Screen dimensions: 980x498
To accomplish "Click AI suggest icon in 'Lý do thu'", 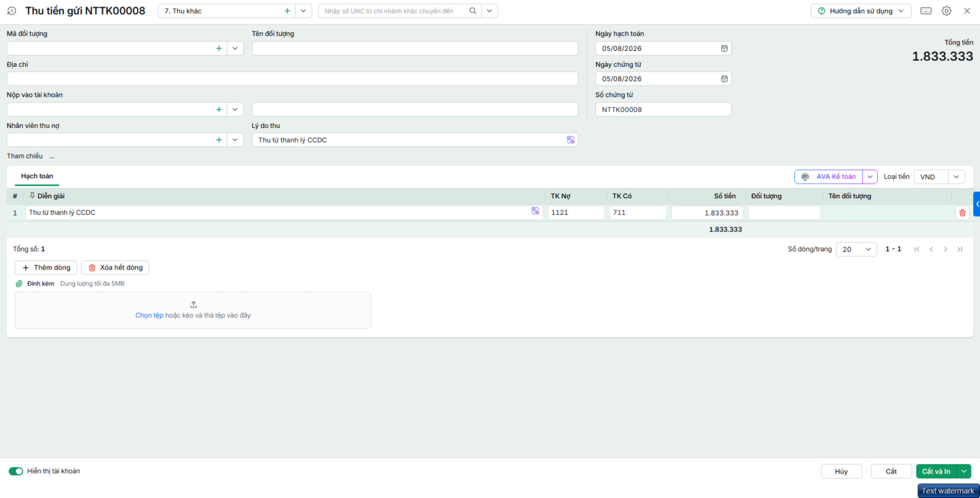I will tap(570, 140).
